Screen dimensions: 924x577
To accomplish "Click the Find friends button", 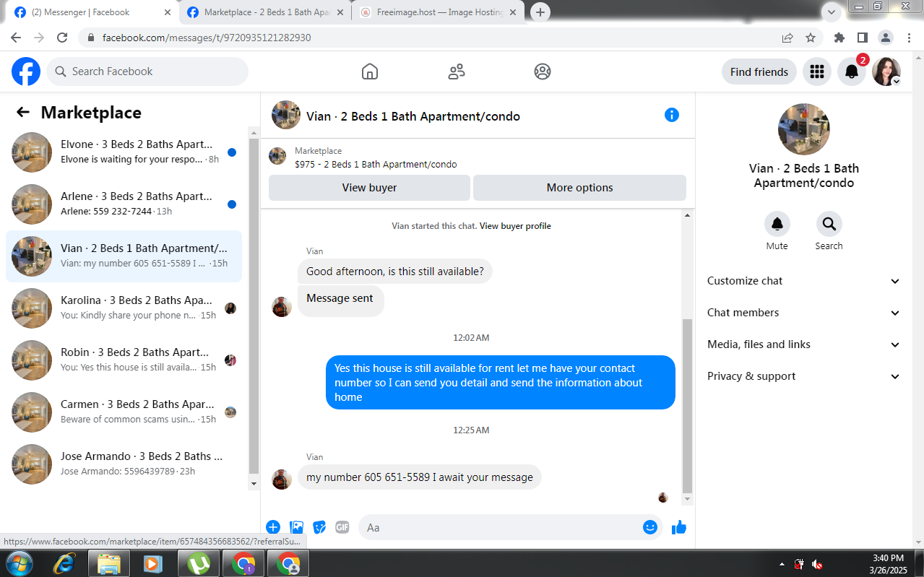I will (x=759, y=71).
